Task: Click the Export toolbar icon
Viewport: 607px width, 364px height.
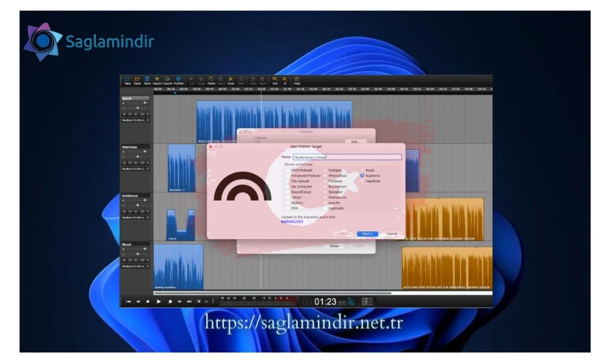Action: click(168, 81)
